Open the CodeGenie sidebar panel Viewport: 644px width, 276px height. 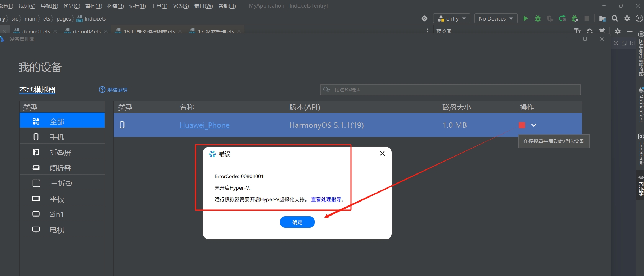tap(641, 149)
